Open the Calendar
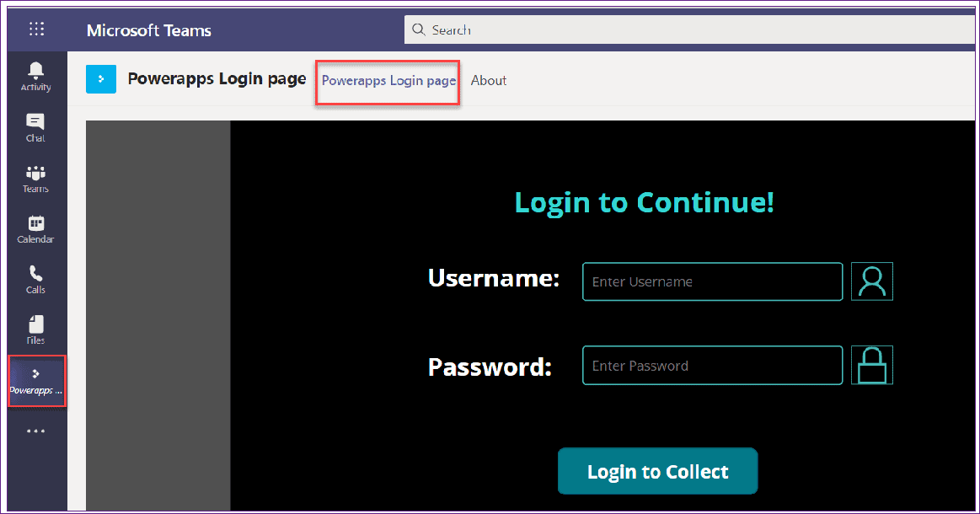 click(x=35, y=229)
